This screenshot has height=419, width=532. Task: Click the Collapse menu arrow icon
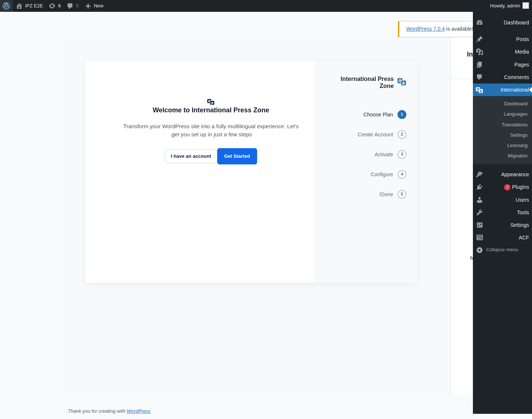[x=480, y=250]
